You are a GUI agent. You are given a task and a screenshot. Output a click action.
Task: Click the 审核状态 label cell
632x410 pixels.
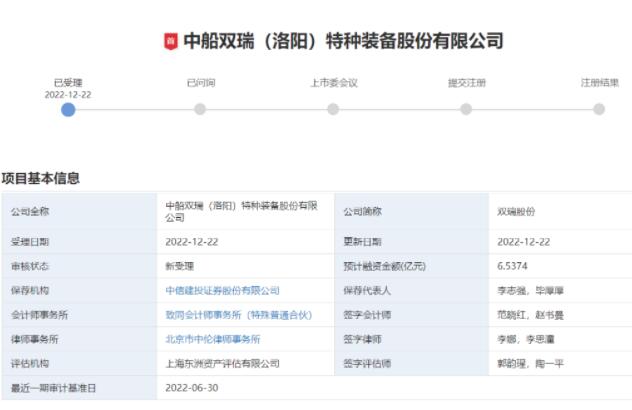pos(79,266)
